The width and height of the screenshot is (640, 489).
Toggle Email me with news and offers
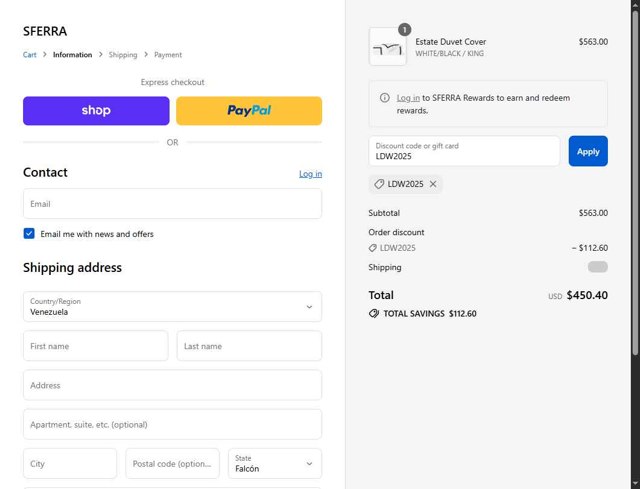tap(29, 233)
